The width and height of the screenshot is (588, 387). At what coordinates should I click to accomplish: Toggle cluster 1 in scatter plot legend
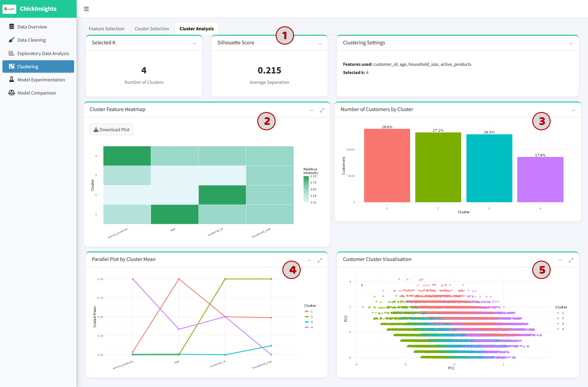(x=560, y=313)
